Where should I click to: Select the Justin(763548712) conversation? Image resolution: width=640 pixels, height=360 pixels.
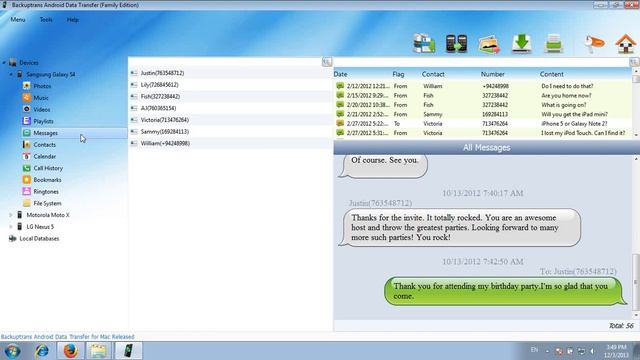[x=231, y=73]
